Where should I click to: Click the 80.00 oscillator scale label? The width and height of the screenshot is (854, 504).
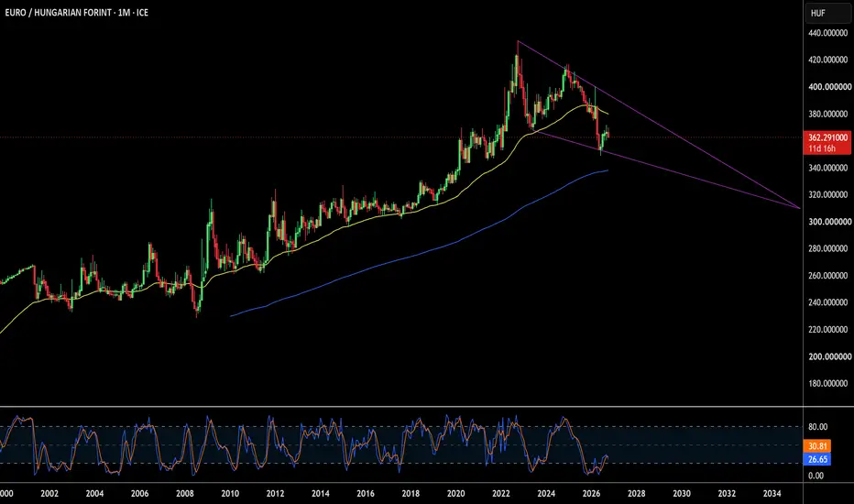pyautogui.click(x=817, y=427)
